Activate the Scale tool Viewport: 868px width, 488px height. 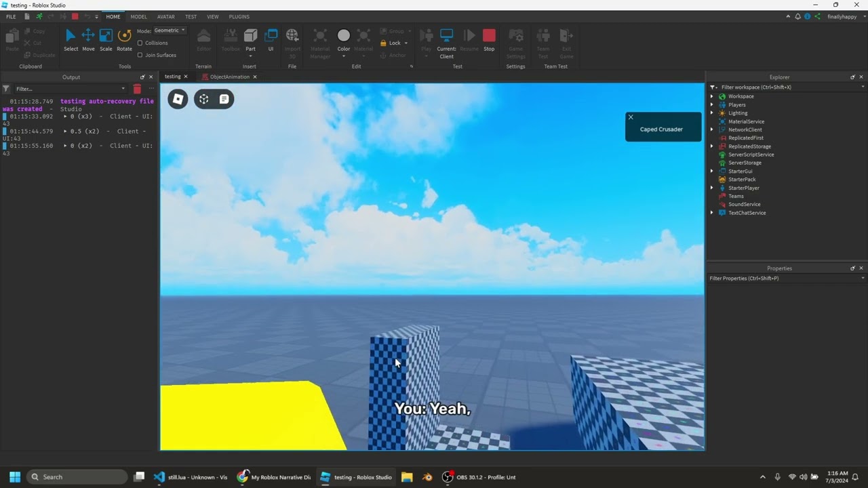(x=106, y=40)
